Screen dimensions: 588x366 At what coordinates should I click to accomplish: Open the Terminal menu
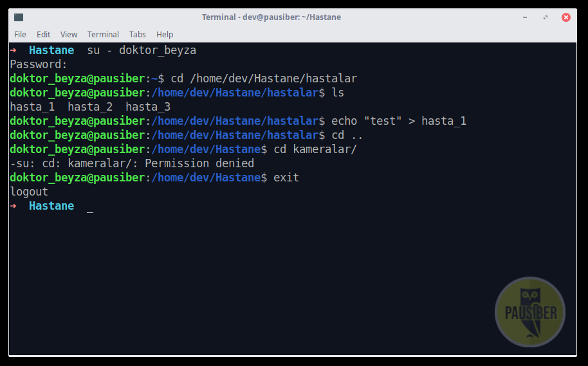pos(103,35)
